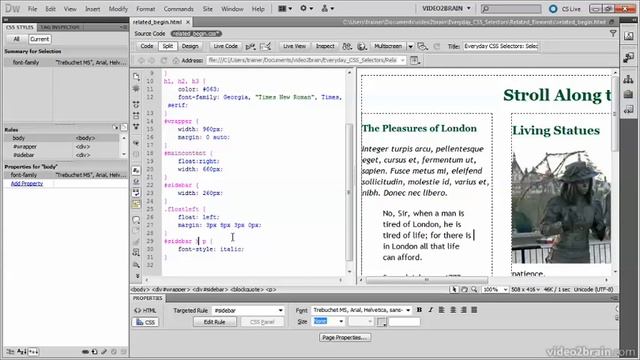Click the Select tool in status bar
Screen dimensions: 640x360
click(x=454, y=289)
